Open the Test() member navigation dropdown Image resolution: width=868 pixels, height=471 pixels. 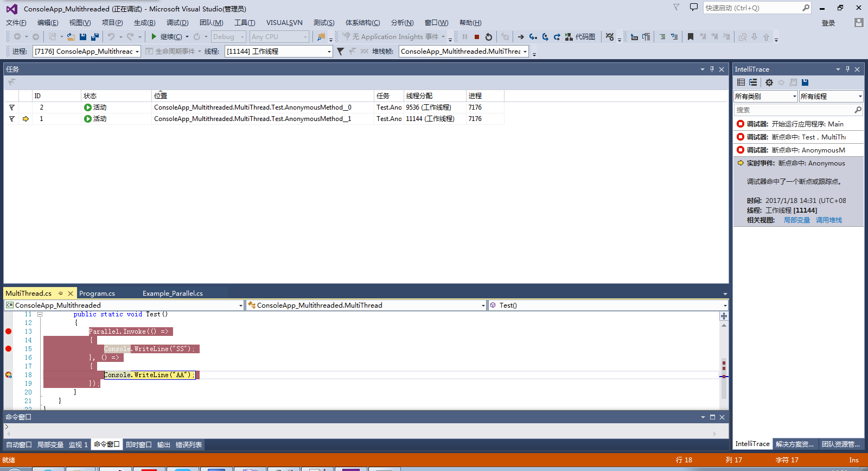pos(608,305)
